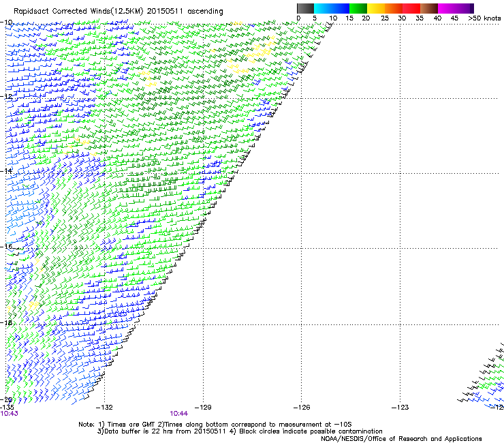Click the 'Data buffer is 22 hrs' note line

click(240, 431)
